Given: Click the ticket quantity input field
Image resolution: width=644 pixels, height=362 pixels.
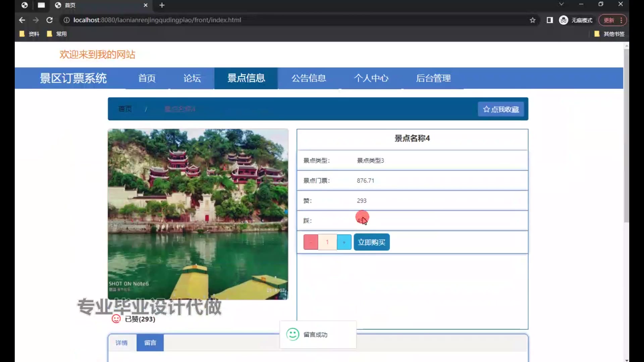Looking at the screenshot, I should 327,242.
